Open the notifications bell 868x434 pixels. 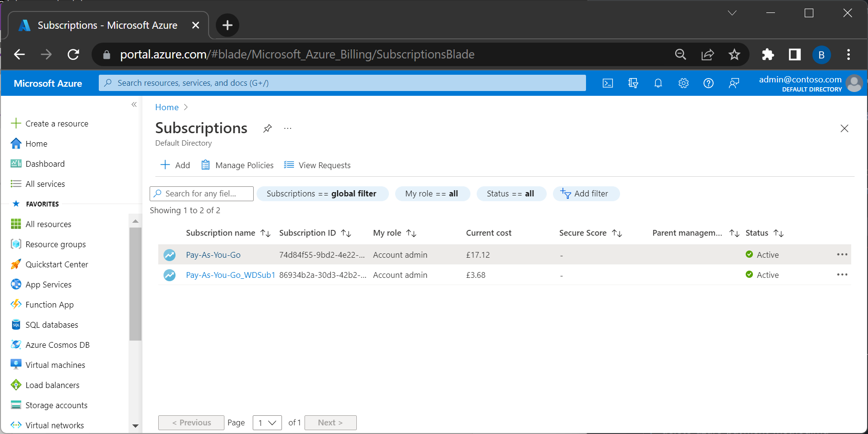point(658,83)
